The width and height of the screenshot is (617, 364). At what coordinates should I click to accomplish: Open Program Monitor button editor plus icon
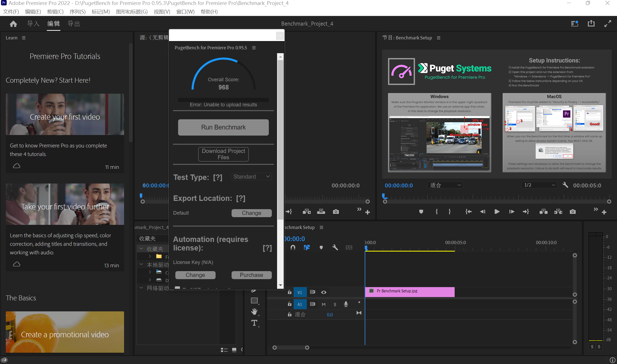click(x=604, y=212)
